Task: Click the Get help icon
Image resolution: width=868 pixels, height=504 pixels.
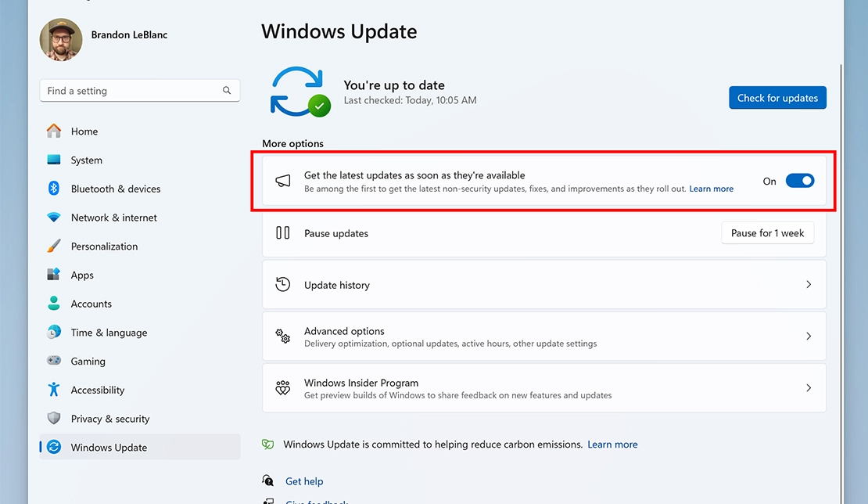Action: pos(267,481)
